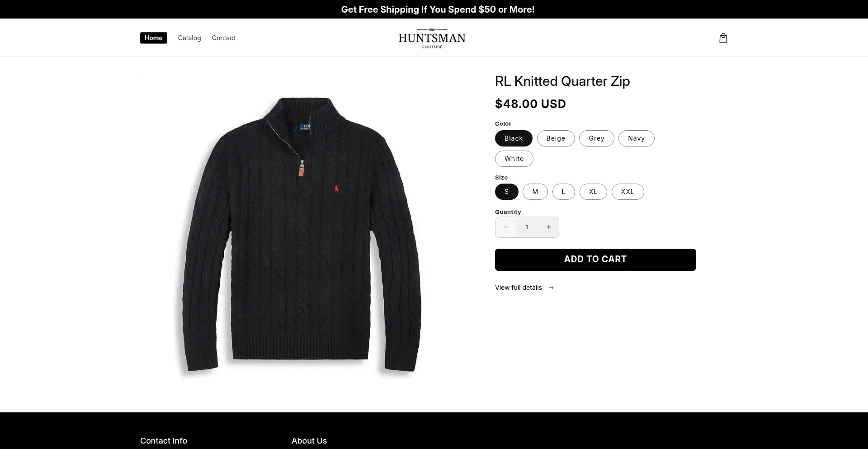Viewport: 868px width, 449px height.
Task: Select the Beige color option
Action: click(556, 138)
